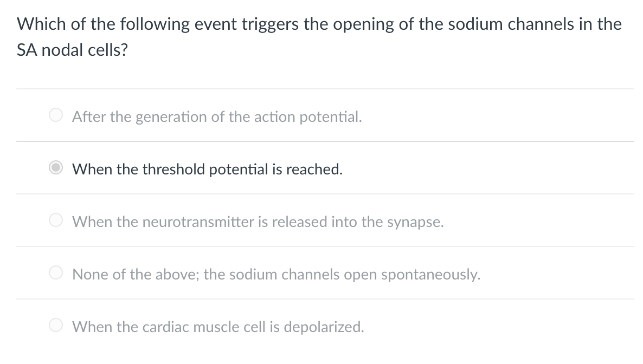Click the word 'spontaneously' in the fourth answer

point(430,275)
